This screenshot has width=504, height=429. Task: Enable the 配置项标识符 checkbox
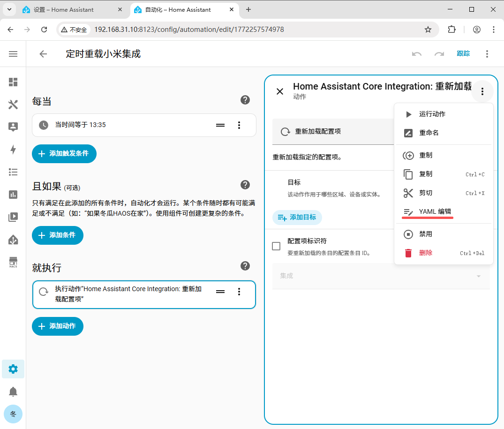pos(276,246)
